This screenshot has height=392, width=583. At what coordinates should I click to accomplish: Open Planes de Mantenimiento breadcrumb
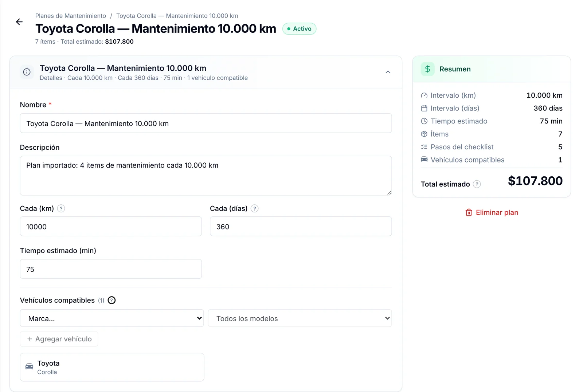(71, 16)
